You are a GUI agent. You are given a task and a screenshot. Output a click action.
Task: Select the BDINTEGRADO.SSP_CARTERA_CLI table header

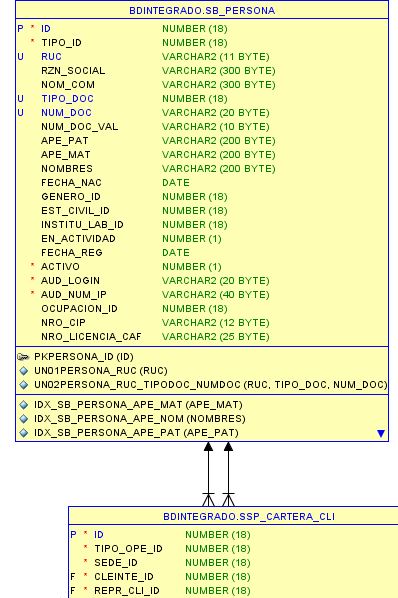pyautogui.click(x=249, y=516)
